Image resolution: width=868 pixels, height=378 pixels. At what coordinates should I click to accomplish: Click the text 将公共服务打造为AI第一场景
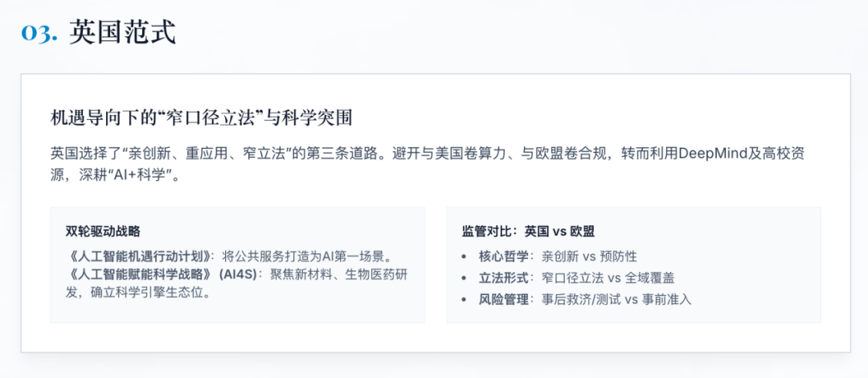[x=305, y=257]
